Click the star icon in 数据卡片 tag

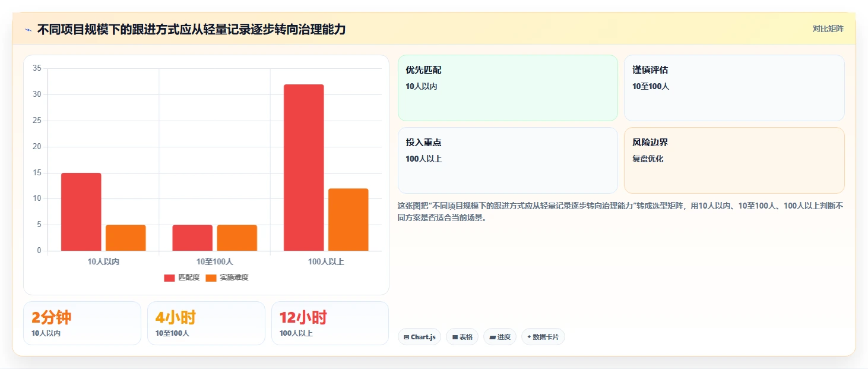pyautogui.click(x=529, y=337)
